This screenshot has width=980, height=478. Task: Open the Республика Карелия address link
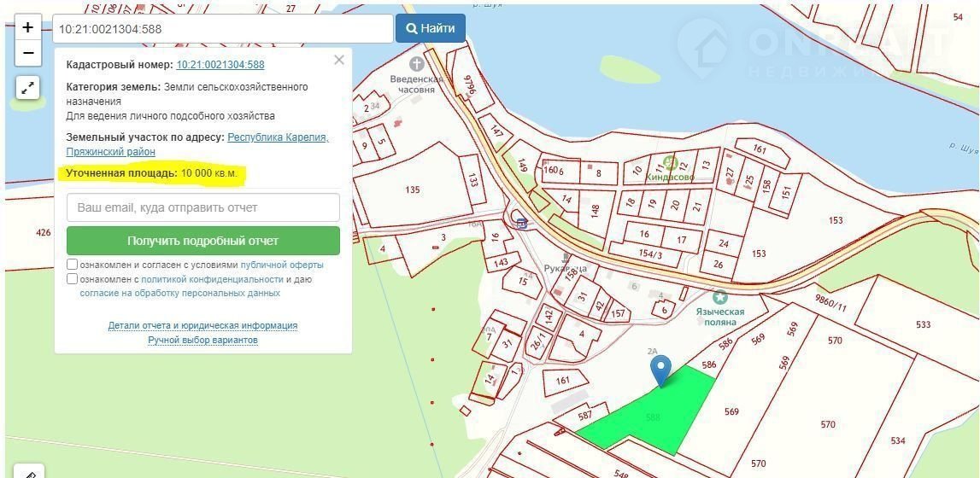tap(278, 137)
